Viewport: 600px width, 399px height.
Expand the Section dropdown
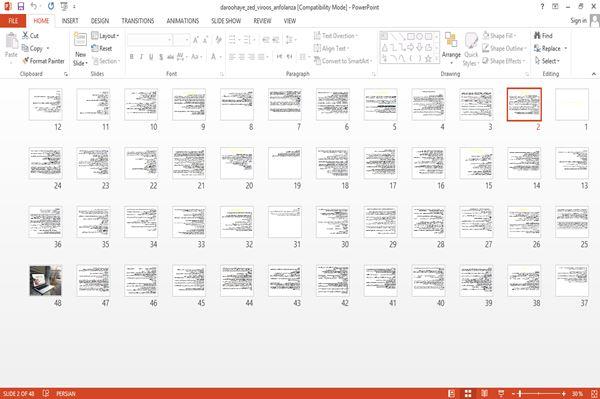pyautogui.click(x=106, y=61)
